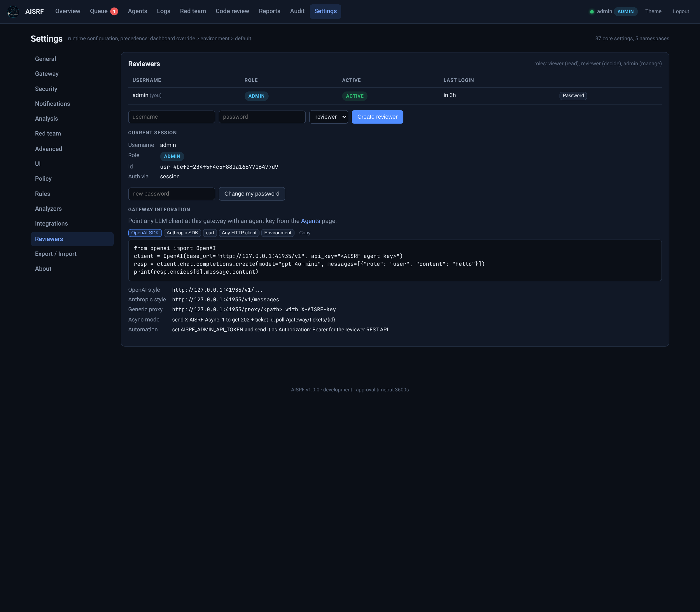700x612 pixels.
Task: Open About settings section
Action: 72,269
